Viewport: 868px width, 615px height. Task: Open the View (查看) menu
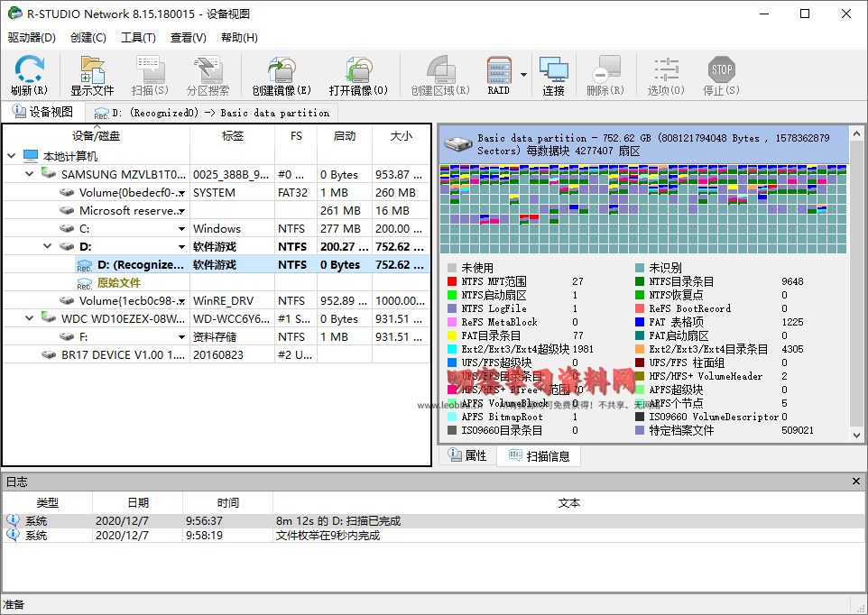189,38
